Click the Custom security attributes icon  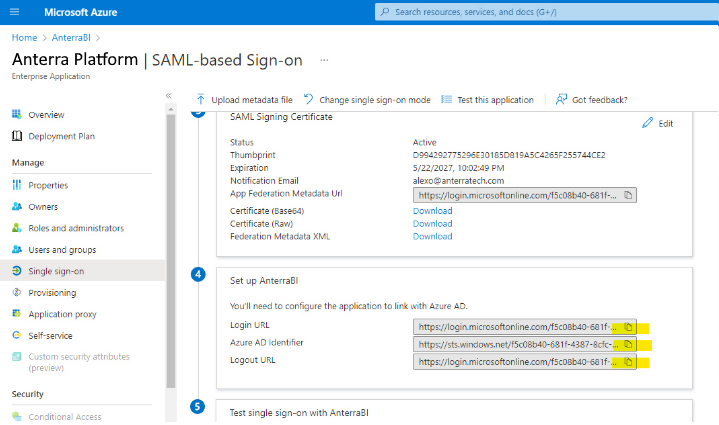[x=17, y=356]
